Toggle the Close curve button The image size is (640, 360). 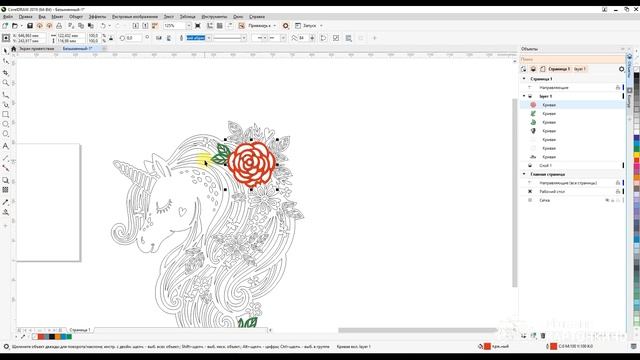pos(323,38)
